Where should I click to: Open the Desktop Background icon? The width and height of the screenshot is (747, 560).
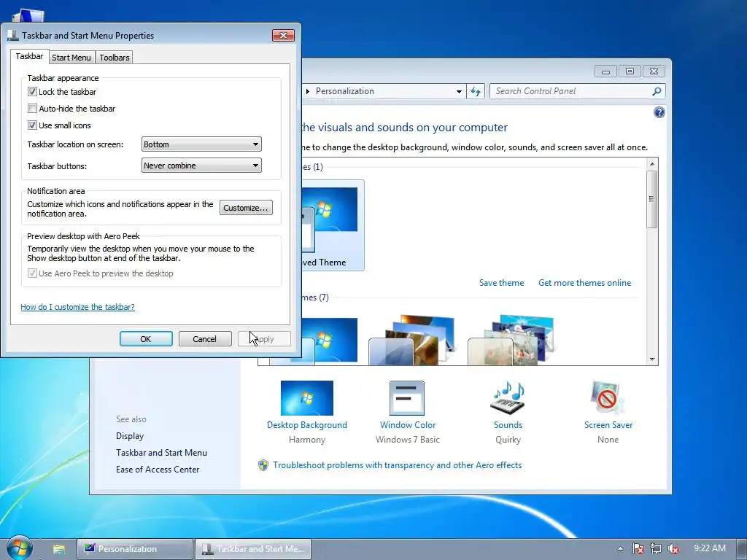pyautogui.click(x=307, y=398)
